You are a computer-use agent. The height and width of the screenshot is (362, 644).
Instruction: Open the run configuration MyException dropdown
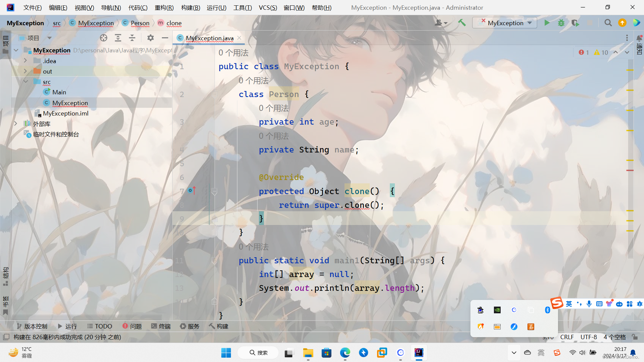pyautogui.click(x=505, y=23)
